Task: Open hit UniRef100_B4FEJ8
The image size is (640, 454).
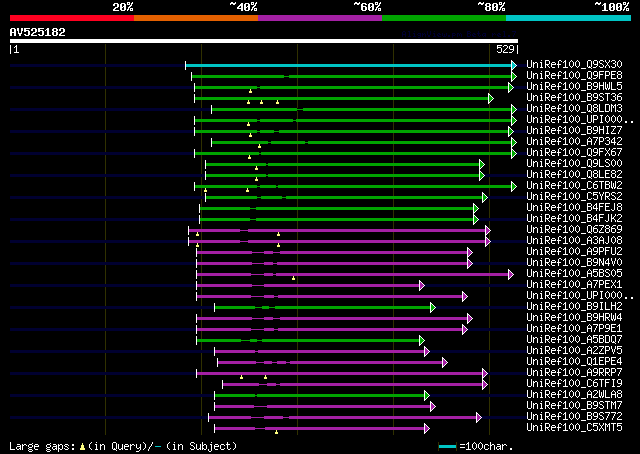Action: [x=574, y=207]
